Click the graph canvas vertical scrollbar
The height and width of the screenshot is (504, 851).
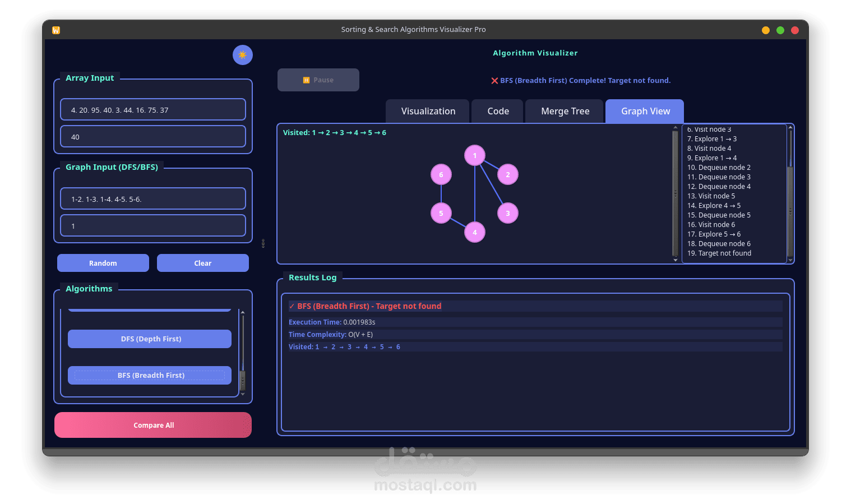[x=676, y=193]
